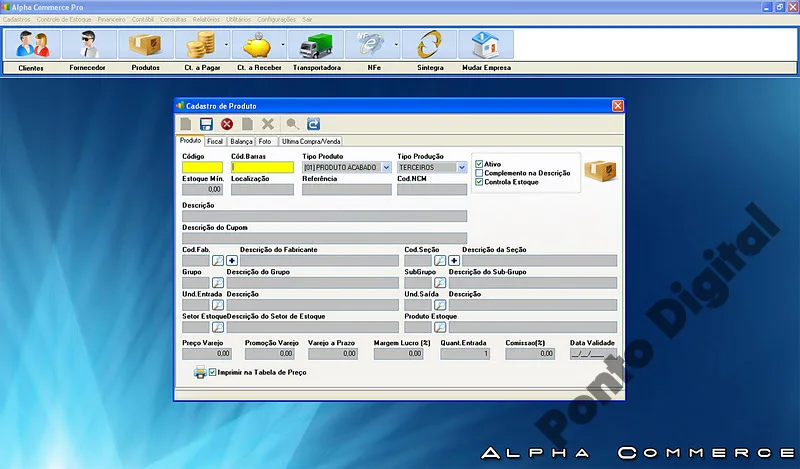The width and height of the screenshot is (800, 469).
Task: Open the Tipo Produto dropdown
Action: click(x=386, y=167)
